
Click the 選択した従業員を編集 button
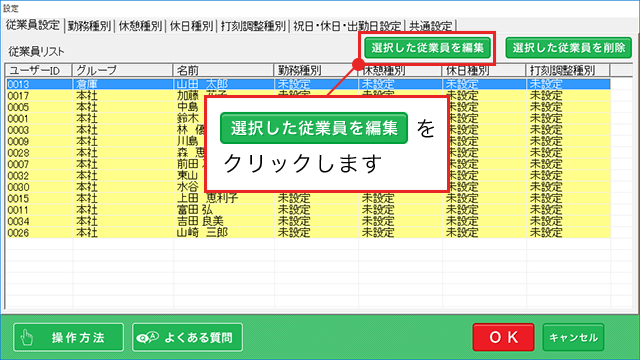pos(427,48)
